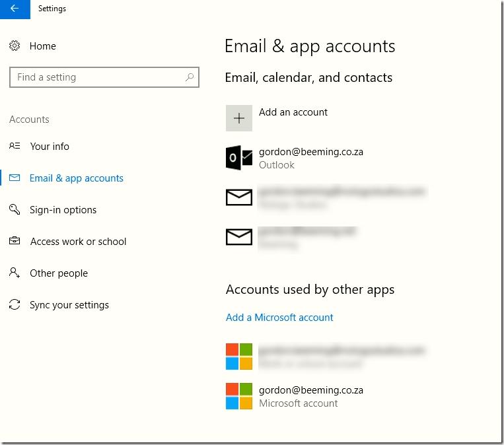Focus the Find a setting search box

tap(104, 77)
